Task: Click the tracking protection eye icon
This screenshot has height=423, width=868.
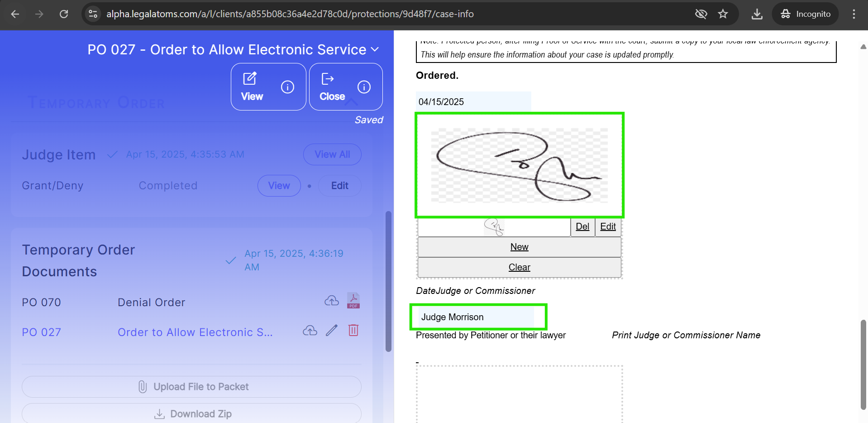Action: tap(701, 14)
